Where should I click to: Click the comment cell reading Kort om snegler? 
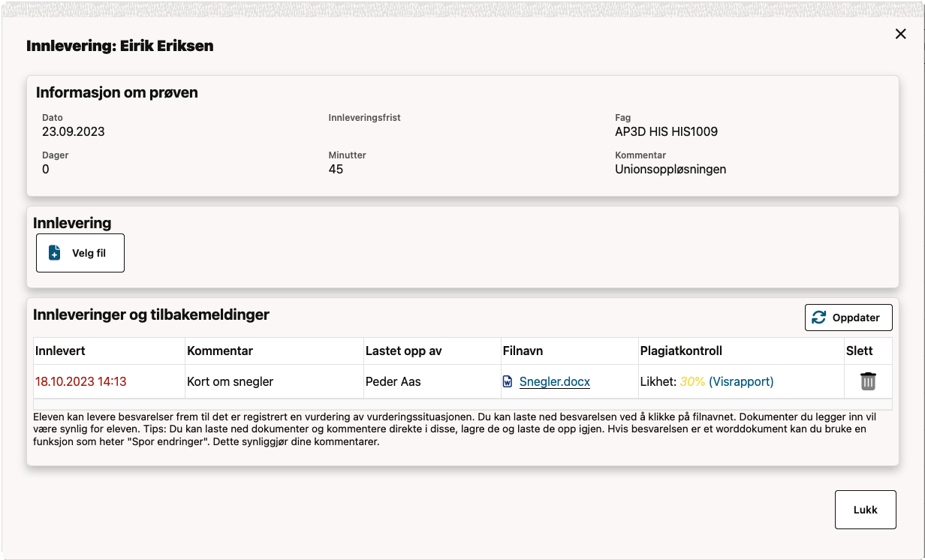pyautogui.click(x=230, y=381)
